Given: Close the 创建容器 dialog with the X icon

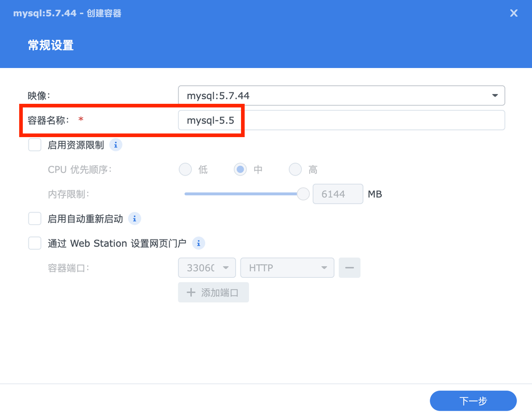Looking at the screenshot, I should tap(514, 13).
